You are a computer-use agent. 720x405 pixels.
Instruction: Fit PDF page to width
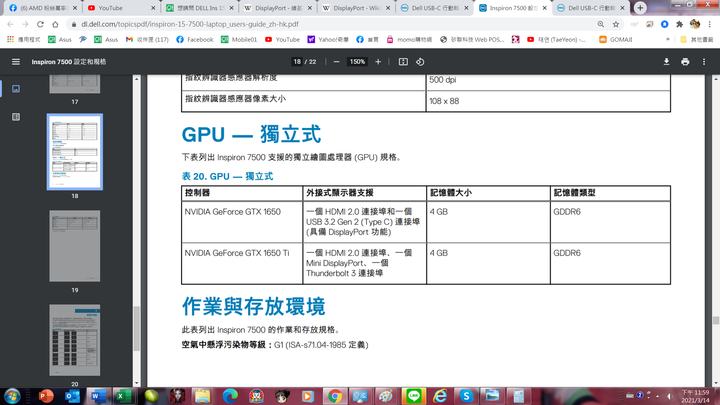pos(403,62)
